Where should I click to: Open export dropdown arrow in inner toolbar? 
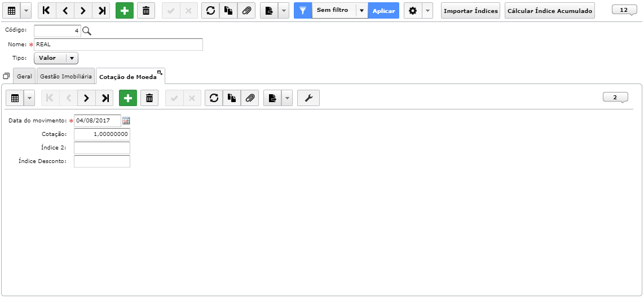pyautogui.click(x=287, y=98)
